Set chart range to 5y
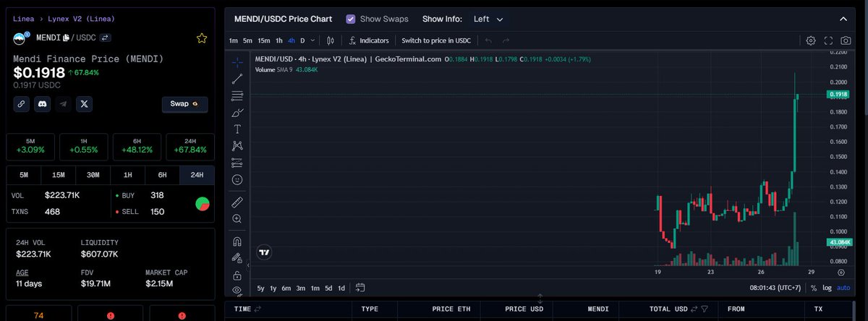 click(x=260, y=288)
